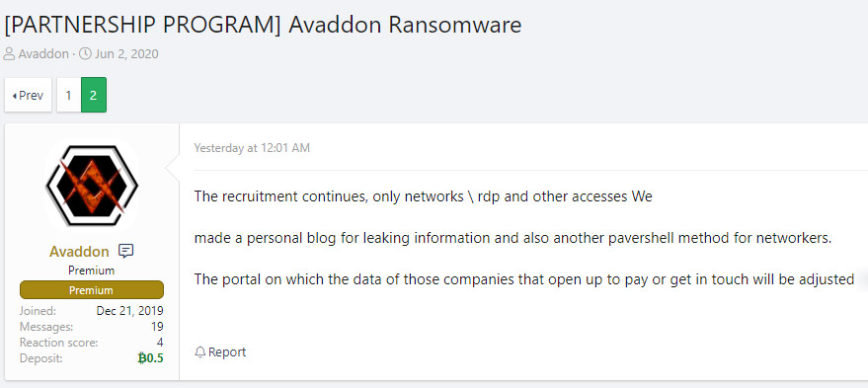The height and width of the screenshot is (388, 868).
Task: Open post permalink 'Yesterday at 12:01 AM'
Action: pyautogui.click(x=252, y=148)
